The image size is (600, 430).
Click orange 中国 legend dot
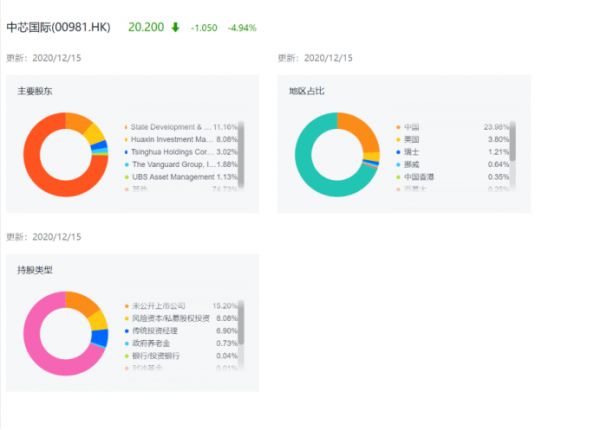click(398, 128)
